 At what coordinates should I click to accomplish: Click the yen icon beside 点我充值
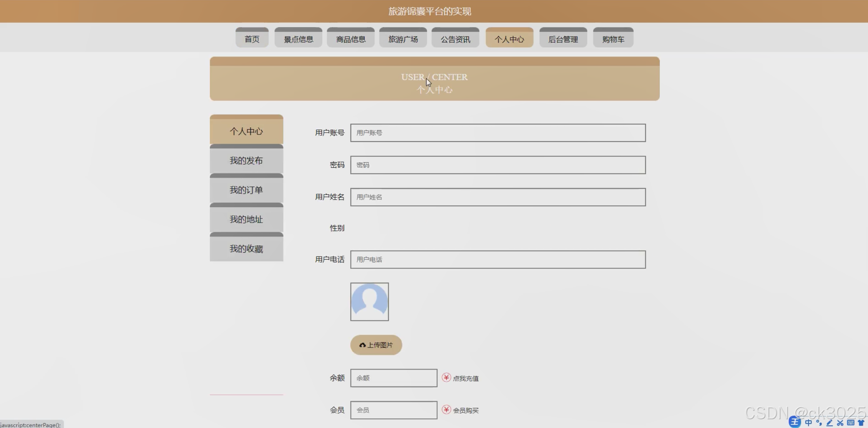pyautogui.click(x=446, y=378)
